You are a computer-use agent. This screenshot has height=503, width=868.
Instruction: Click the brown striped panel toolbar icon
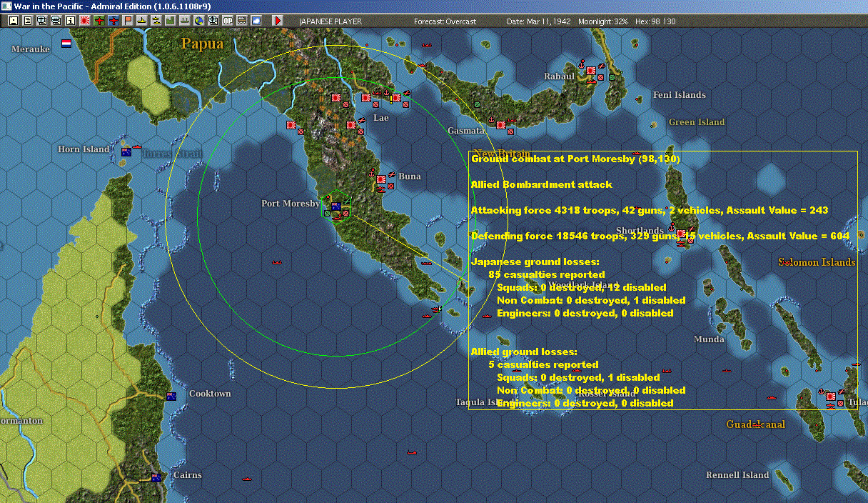[x=241, y=21]
